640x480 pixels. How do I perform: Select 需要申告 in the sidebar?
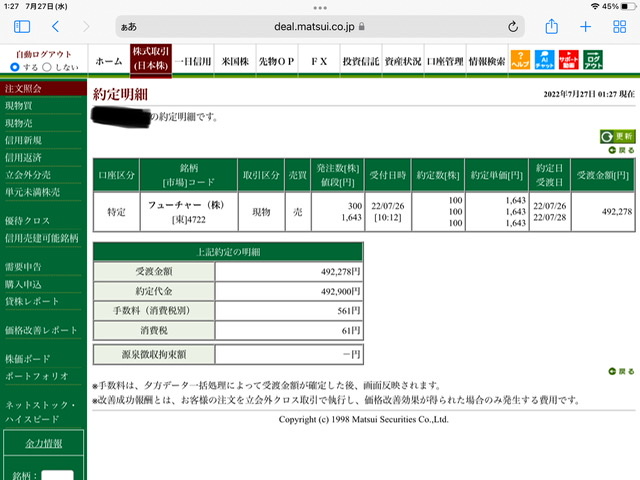coord(23,267)
